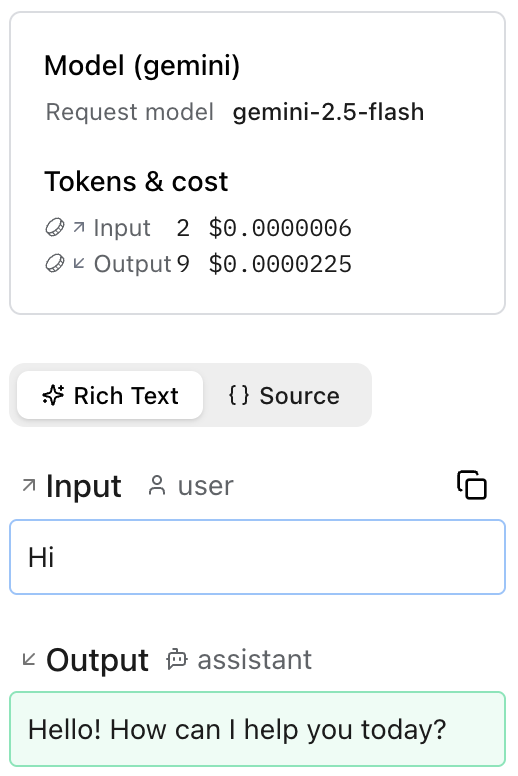Viewport: 518px width, 776px height.
Task: Click the arrow icon beside Input heading
Action: coord(29,485)
